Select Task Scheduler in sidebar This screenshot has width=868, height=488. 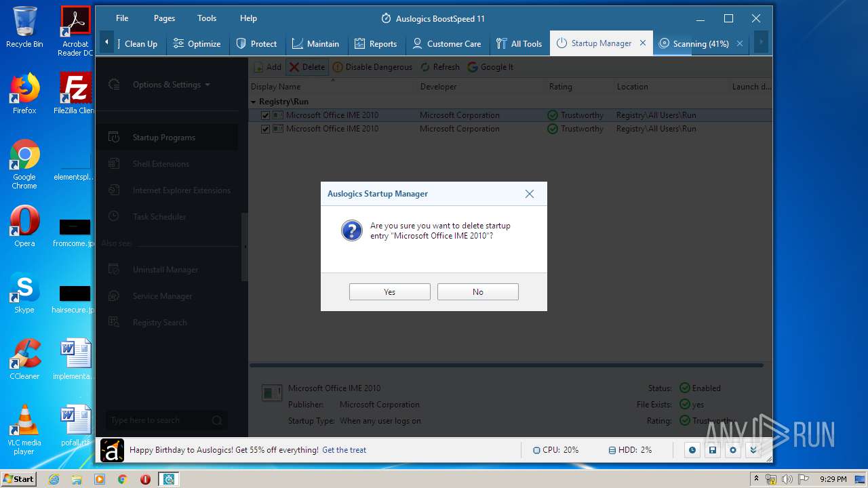point(167,217)
